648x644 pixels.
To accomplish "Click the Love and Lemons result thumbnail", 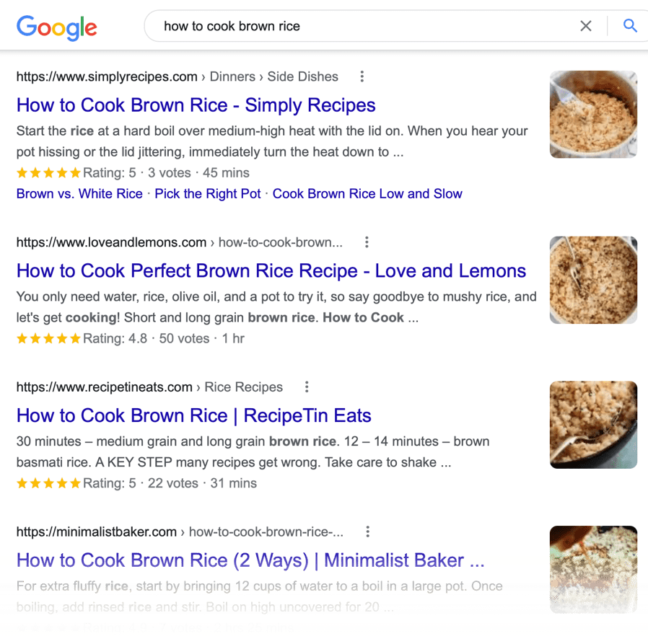I will point(593,280).
